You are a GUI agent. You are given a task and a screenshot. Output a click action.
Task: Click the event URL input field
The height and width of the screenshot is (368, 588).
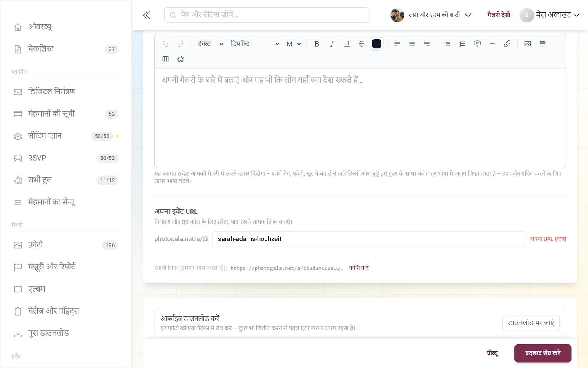click(x=369, y=239)
